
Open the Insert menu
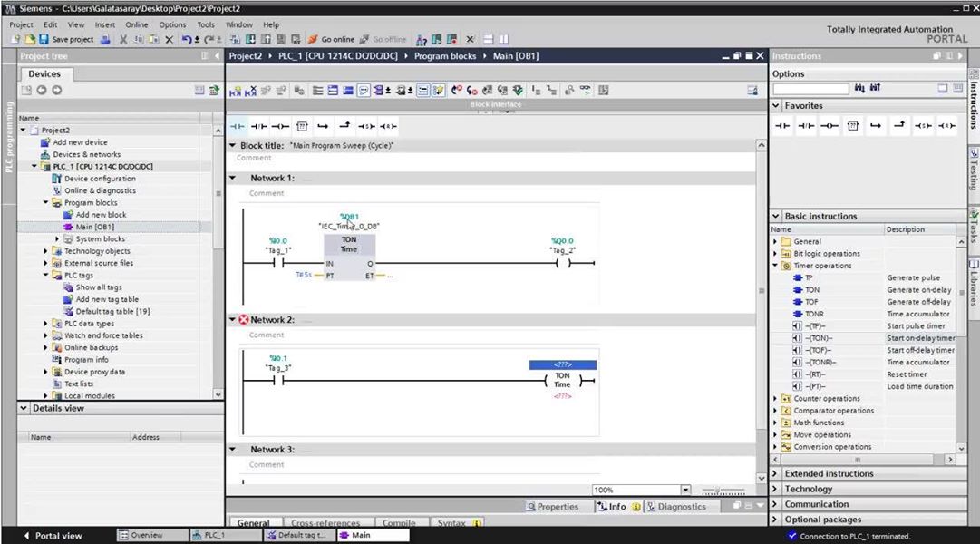tap(105, 25)
